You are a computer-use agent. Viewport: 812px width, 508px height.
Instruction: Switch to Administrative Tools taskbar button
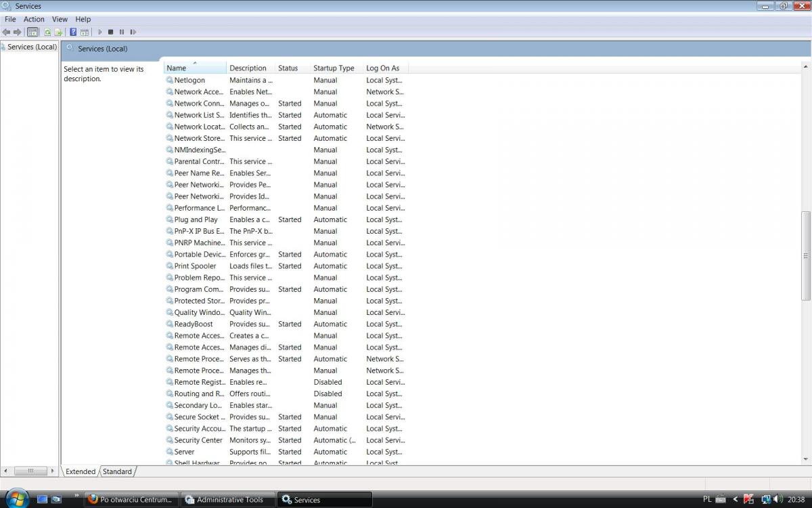click(228, 500)
